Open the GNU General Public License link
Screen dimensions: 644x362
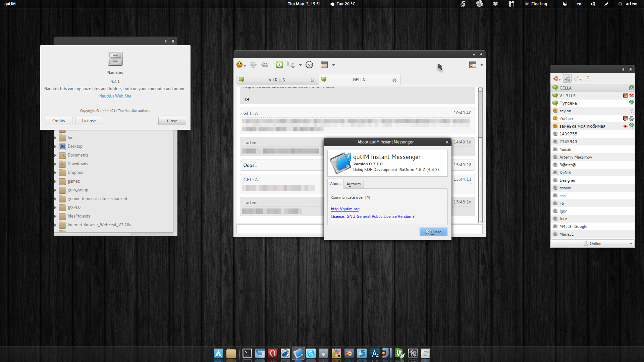tap(373, 217)
